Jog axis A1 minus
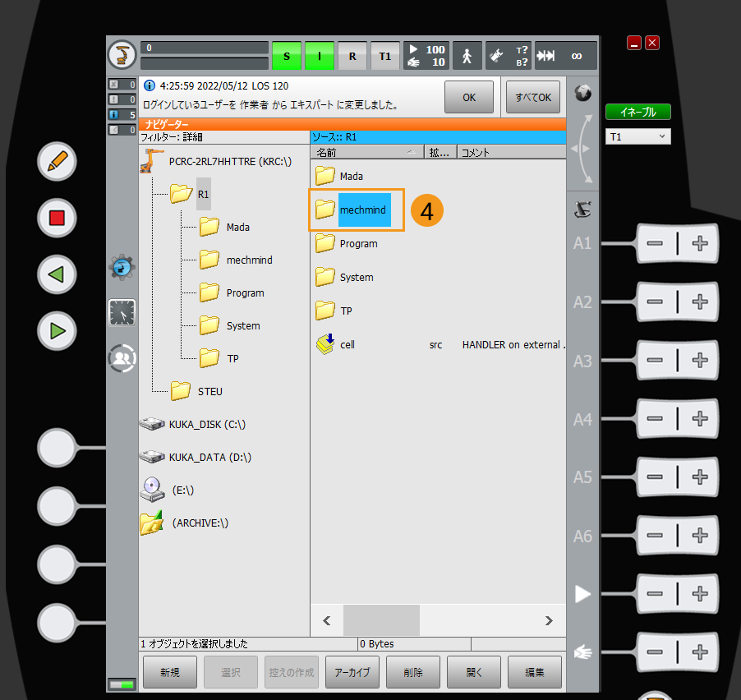Viewport: 741px width, 700px height. [x=655, y=243]
